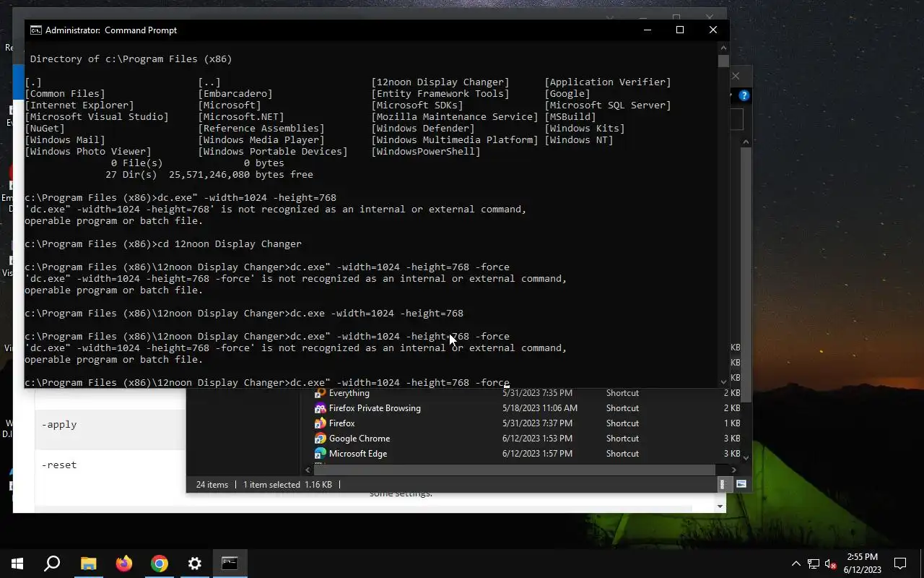Click the Microsoft Edge date 6/12/2023 1:57 PM
Image resolution: width=924 pixels, height=578 pixels.
coord(537,454)
